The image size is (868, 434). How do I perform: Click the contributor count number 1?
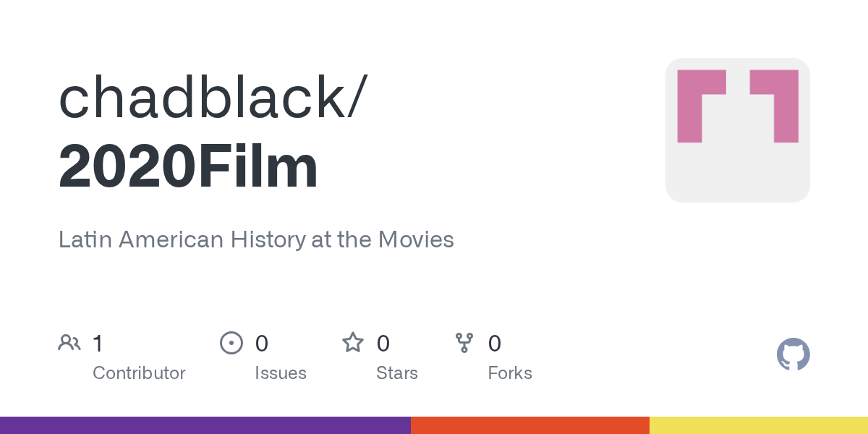[x=98, y=344]
